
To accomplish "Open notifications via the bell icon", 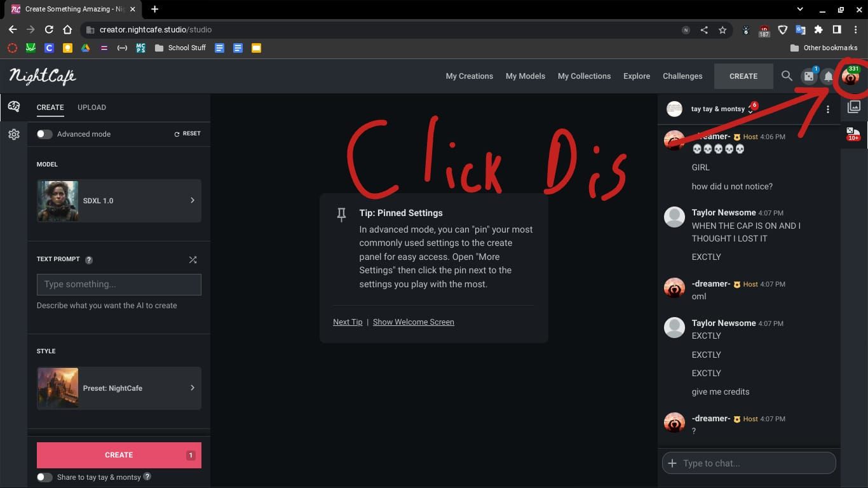I will [828, 76].
